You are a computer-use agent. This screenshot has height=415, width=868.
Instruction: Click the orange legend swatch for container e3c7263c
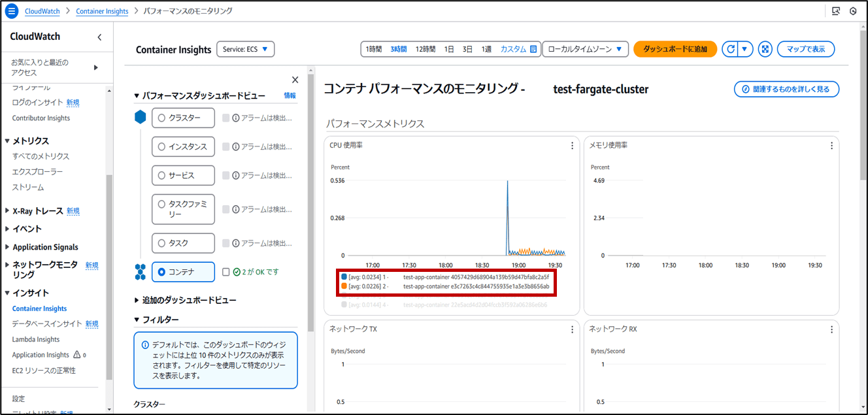pyautogui.click(x=344, y=286)
